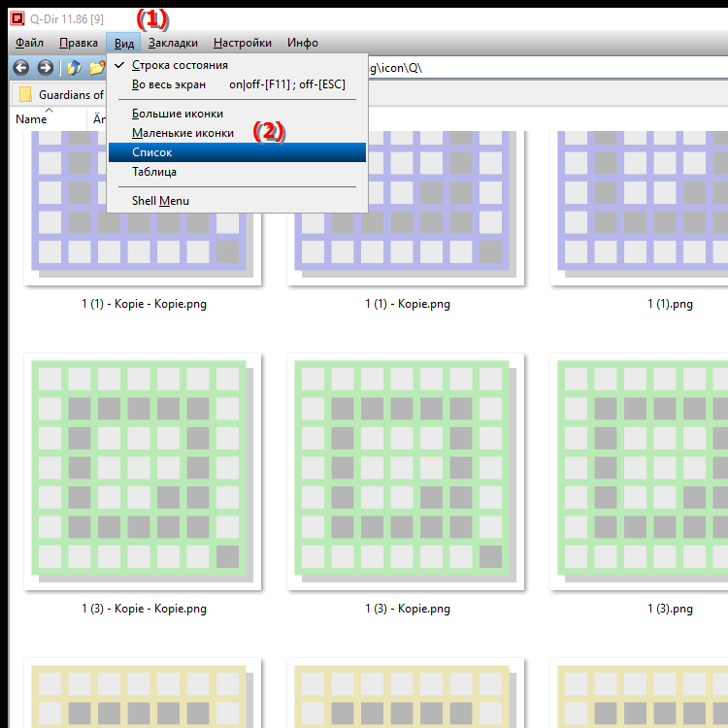Click the address bar path field

(x=547, y=68)
